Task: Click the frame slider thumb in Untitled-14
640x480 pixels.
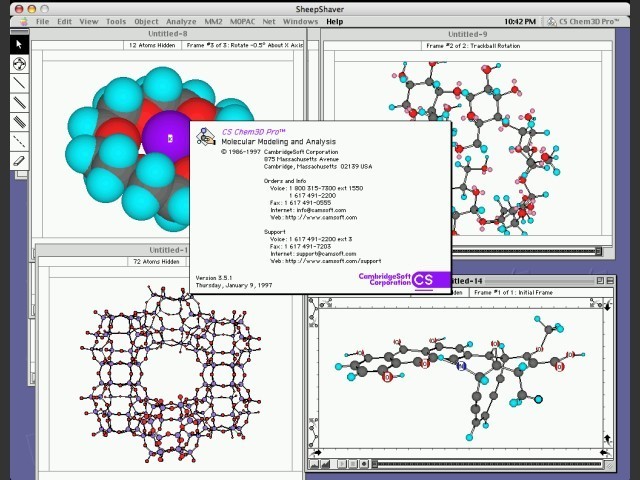Action: 375,464
